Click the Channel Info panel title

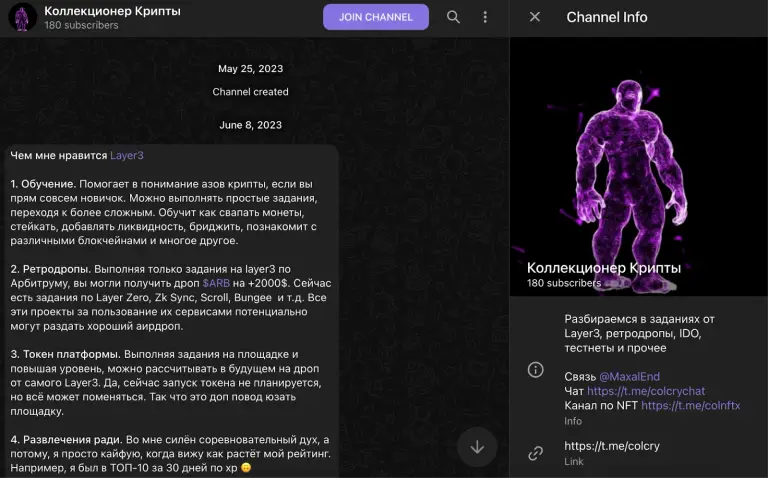tap(607, 17)
